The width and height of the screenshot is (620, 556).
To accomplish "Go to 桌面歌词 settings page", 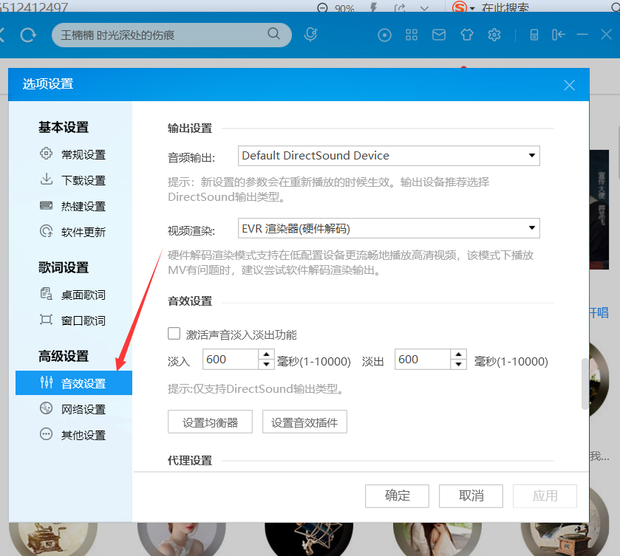I will click(x=83, y=295).
